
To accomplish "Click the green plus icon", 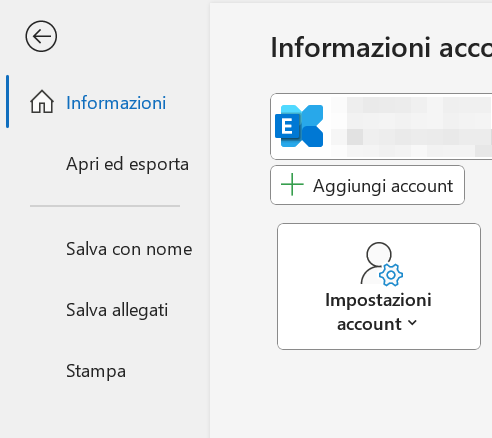I will pyautogui.click(x=292, y=184).
